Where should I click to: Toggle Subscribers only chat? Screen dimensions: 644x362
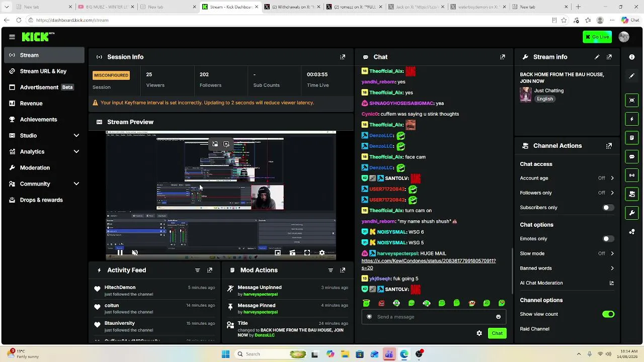click(x=608, y=208)
